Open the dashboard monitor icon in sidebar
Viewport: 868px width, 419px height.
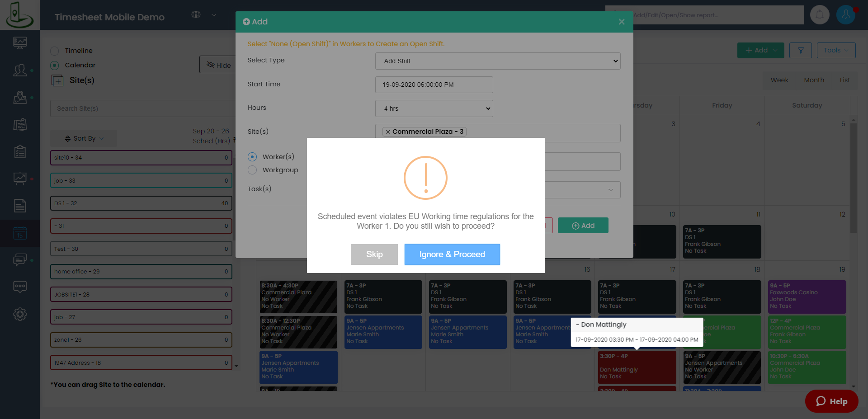point(20,43)
